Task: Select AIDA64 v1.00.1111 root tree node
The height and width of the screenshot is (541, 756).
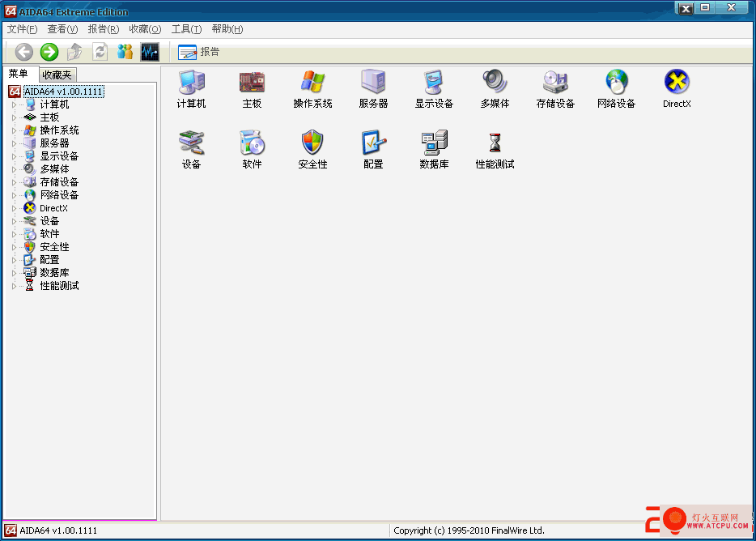Action: (x=63, y=92)
